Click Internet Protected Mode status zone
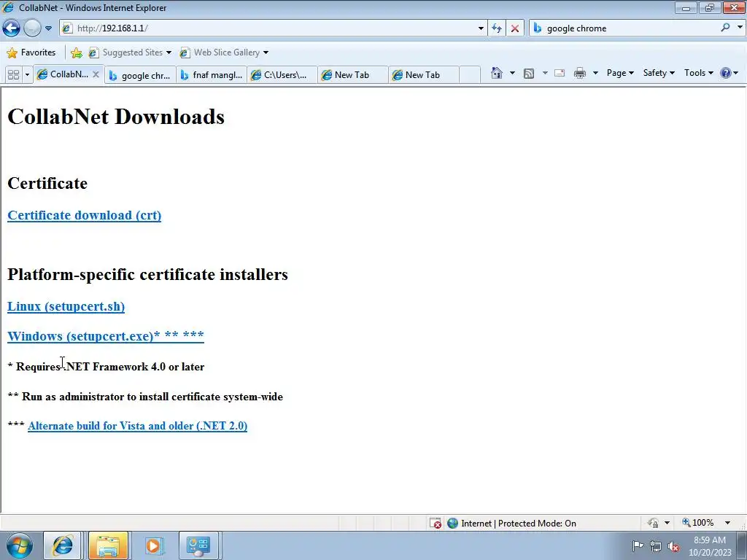 point(513,524)
